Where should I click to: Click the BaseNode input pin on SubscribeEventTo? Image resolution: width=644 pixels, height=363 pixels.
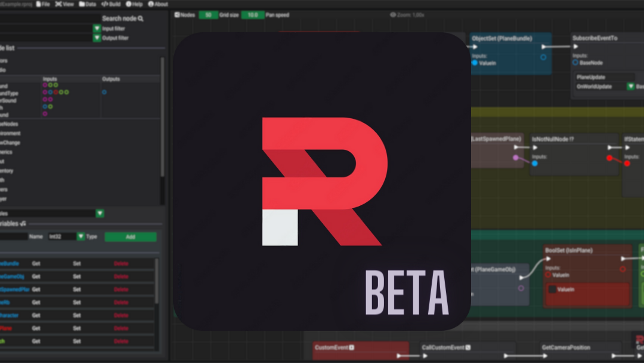tap(575, 63)
